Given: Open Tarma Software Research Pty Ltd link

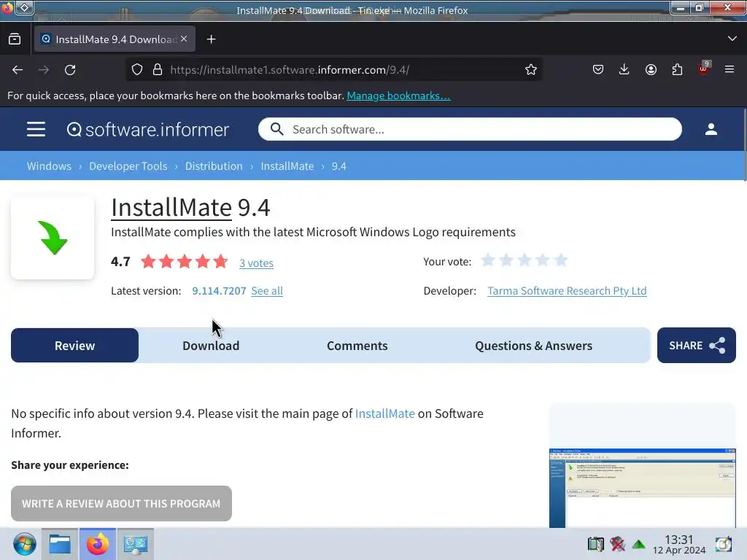Looking at the screenshot, I should 567,290.
